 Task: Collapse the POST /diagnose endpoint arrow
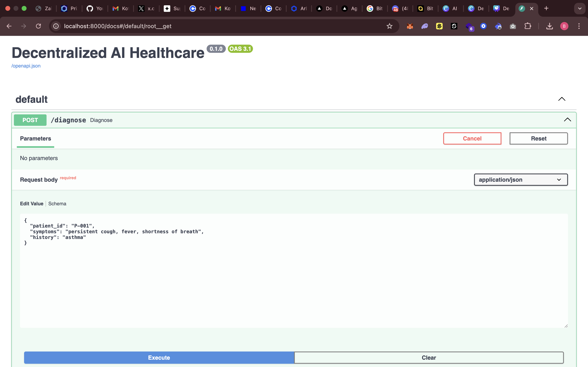(567, 120)
